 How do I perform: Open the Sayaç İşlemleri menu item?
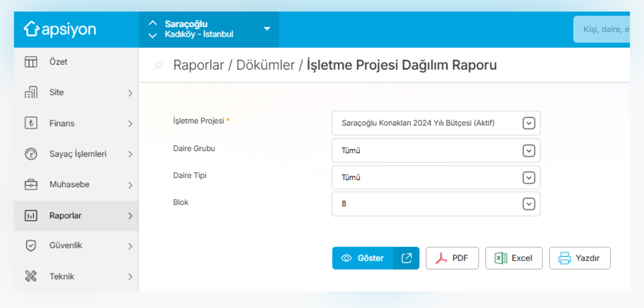click(x=76, y=154)
